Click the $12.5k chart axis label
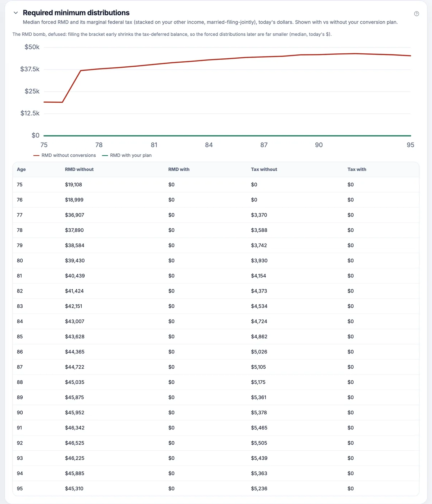 point(30,113)
